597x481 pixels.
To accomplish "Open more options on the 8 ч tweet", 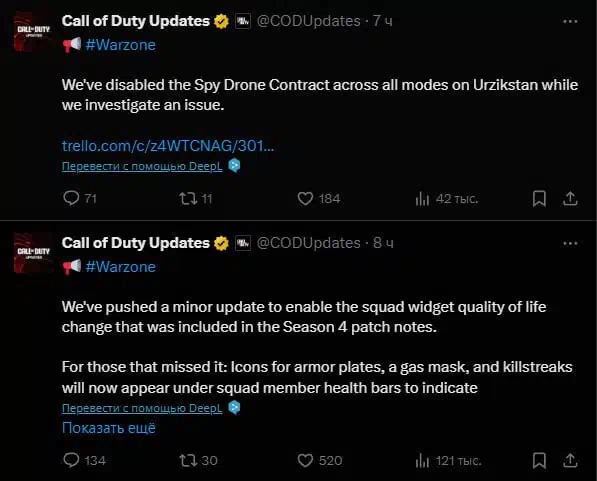I will point(570,243).
